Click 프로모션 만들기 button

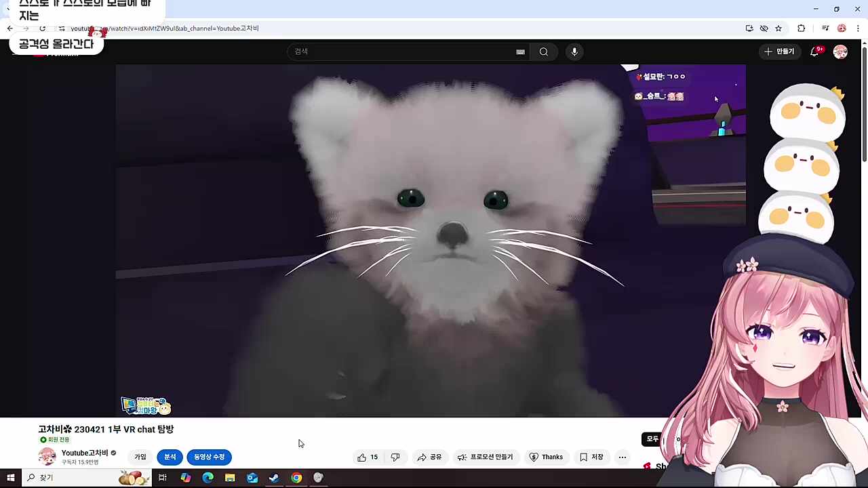click(486, 457)
